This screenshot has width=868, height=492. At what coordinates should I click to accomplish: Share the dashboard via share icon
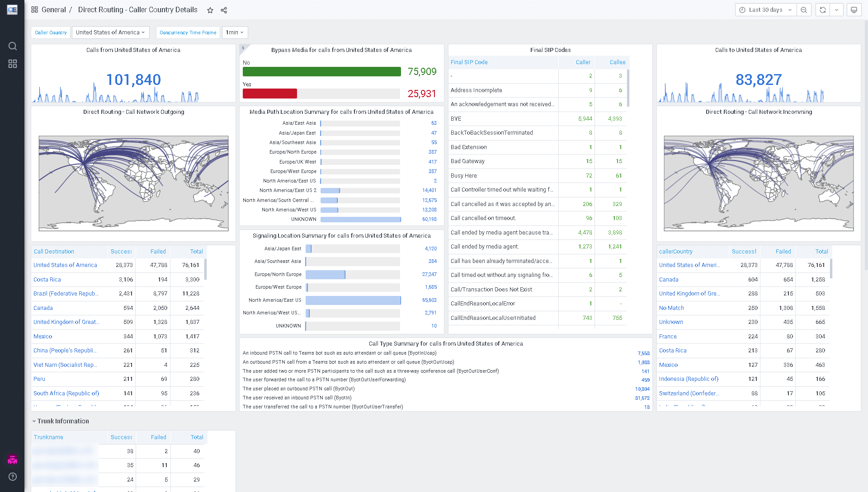point(224,10)
